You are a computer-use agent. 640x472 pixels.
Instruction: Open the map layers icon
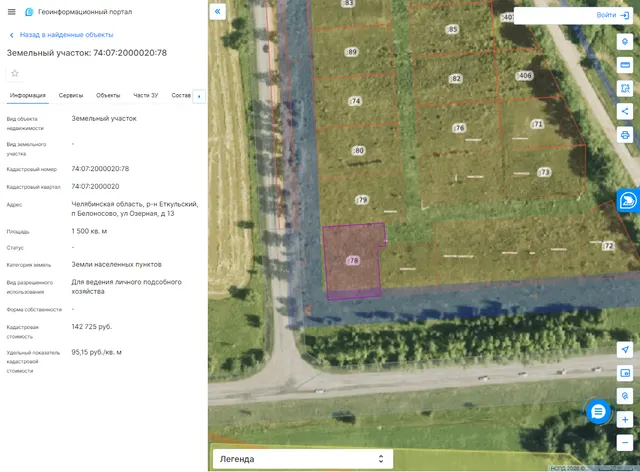[x=624, y=42]
